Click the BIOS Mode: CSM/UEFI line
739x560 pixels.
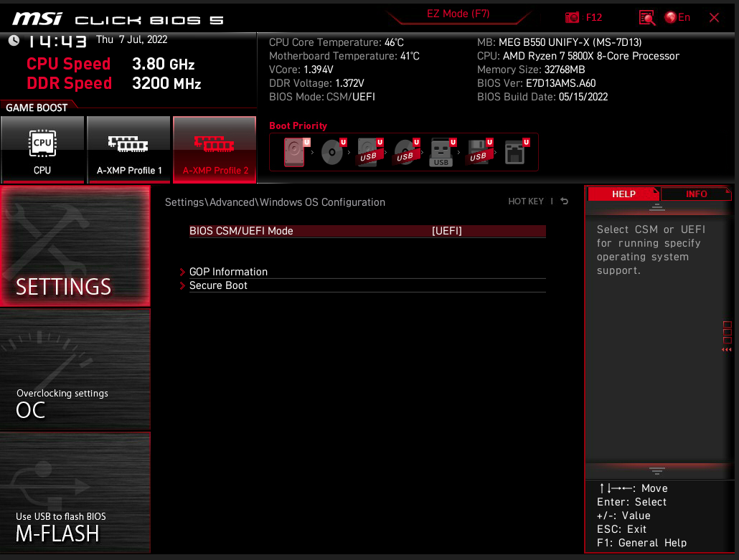point(322,97)
